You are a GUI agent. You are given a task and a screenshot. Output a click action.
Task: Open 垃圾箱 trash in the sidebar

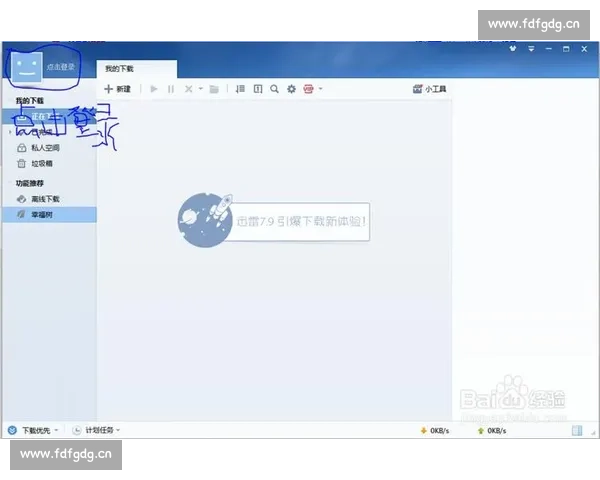pyautogui.click(x=42, y=163)
